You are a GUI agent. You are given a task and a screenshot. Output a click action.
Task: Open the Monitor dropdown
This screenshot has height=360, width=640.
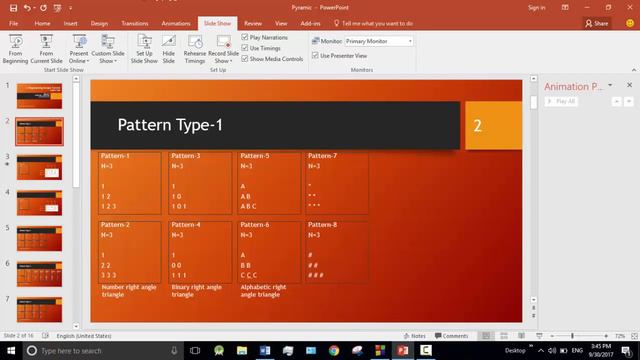pos(379,41)
